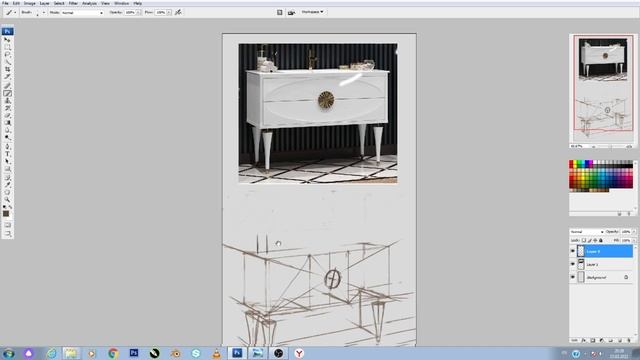
Task: Open the layer blend mode dropdown
Action: [587, 232]
